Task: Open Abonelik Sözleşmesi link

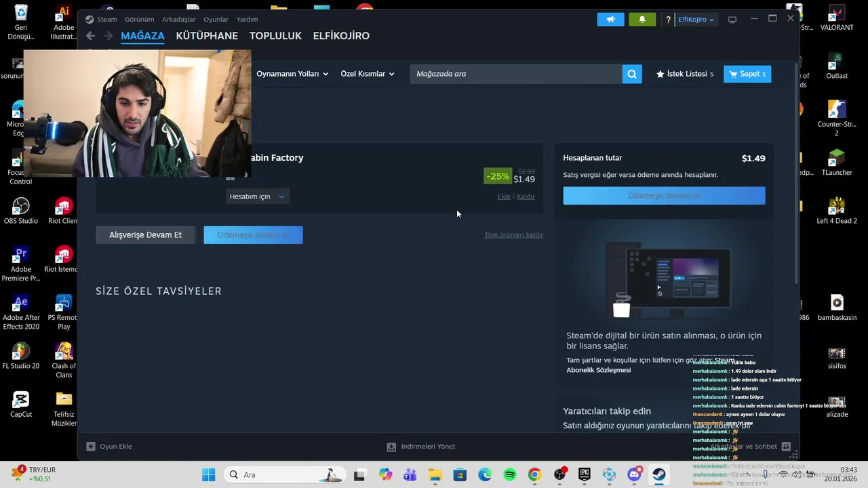Action: [x=598, y=370]
